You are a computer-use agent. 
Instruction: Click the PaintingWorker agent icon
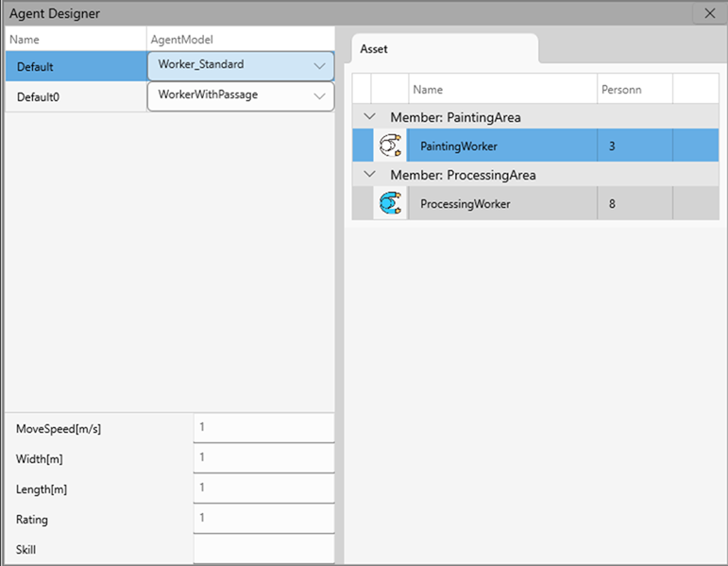click(389, 146)
